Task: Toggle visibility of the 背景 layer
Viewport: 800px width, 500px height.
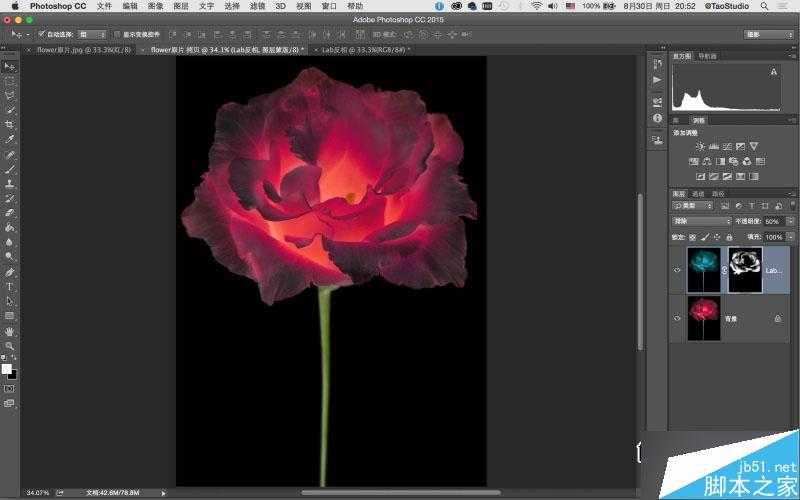Action: tap(678, 318)
